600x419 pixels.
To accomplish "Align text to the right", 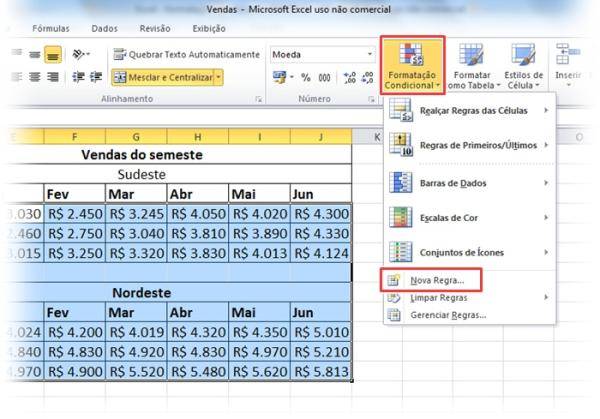I will pyautogui.click(x=53, y=77).
